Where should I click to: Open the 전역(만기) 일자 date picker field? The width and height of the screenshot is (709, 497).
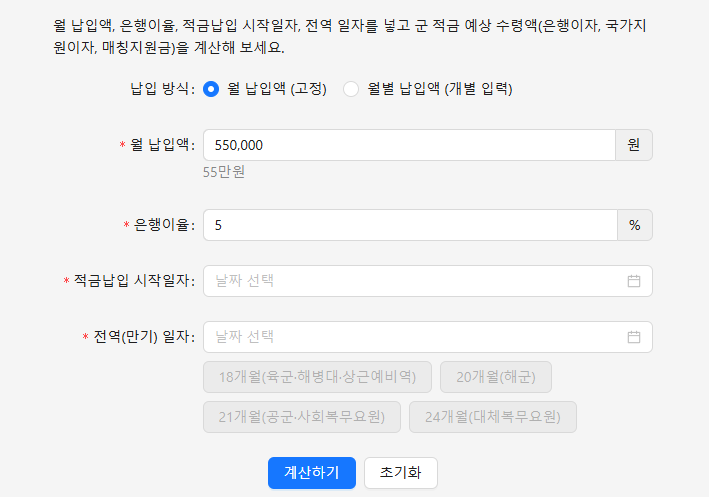(x=428, y=337)
